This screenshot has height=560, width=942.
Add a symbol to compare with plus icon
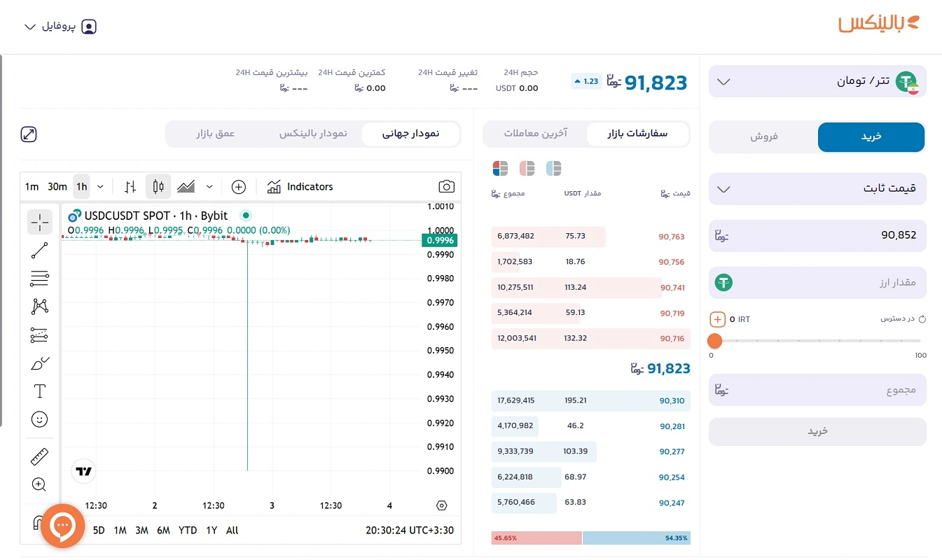click(x=239, y=186)
